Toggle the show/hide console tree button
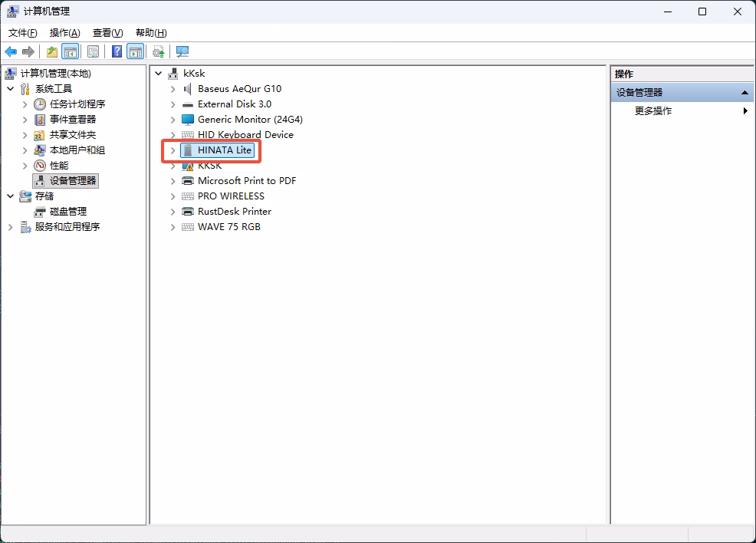Screen dimensions: 756x543 [70, 51]
